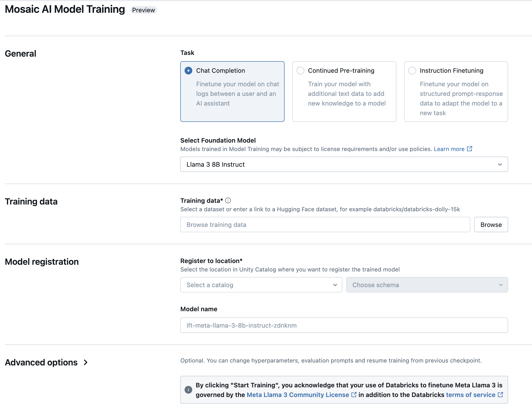Image resolution: width=532 pixels, height=410 pixels.
Task: Click the down arrow on catalog selector
Action: point(336,285)
